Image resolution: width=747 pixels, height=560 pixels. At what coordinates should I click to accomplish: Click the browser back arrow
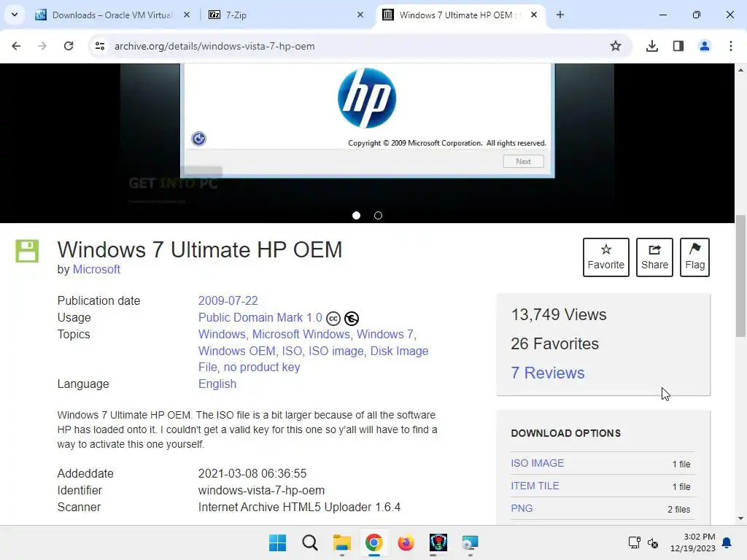16,46
